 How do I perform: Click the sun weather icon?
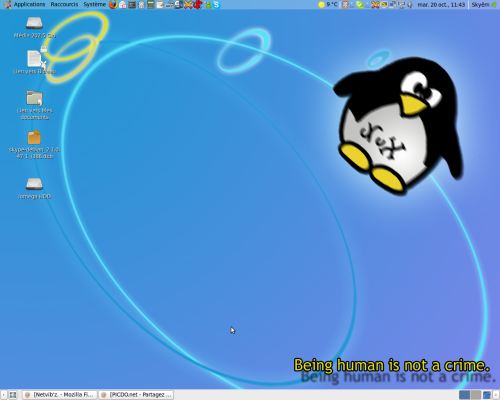pos(321,5)
